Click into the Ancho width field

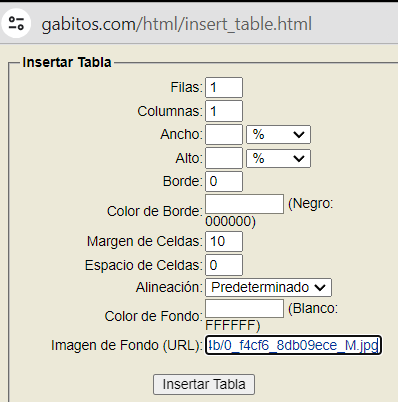(224, 134)
